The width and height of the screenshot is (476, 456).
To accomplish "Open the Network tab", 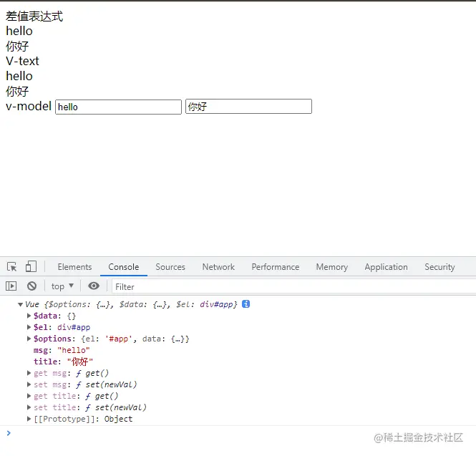I will tap(218, 267).
